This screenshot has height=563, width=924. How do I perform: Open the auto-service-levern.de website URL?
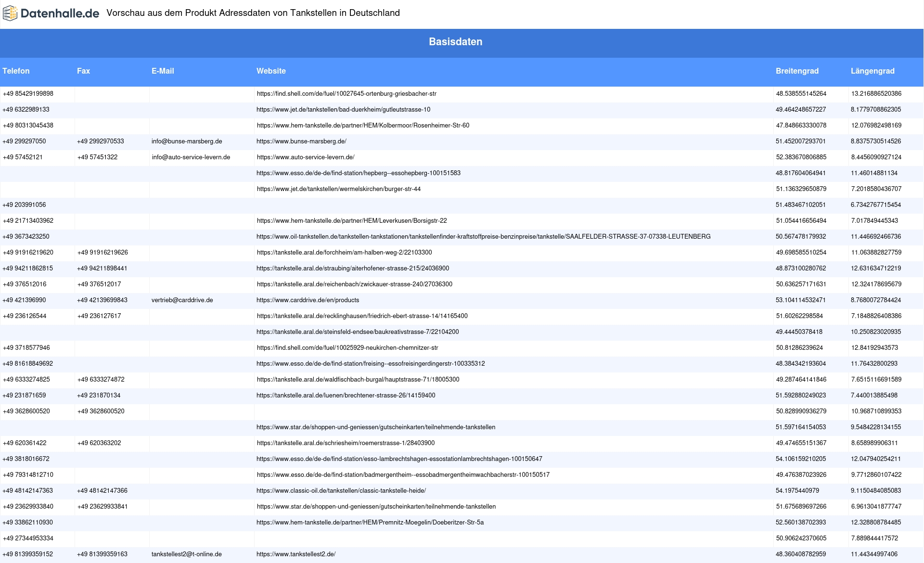click(x=306, y=157)
